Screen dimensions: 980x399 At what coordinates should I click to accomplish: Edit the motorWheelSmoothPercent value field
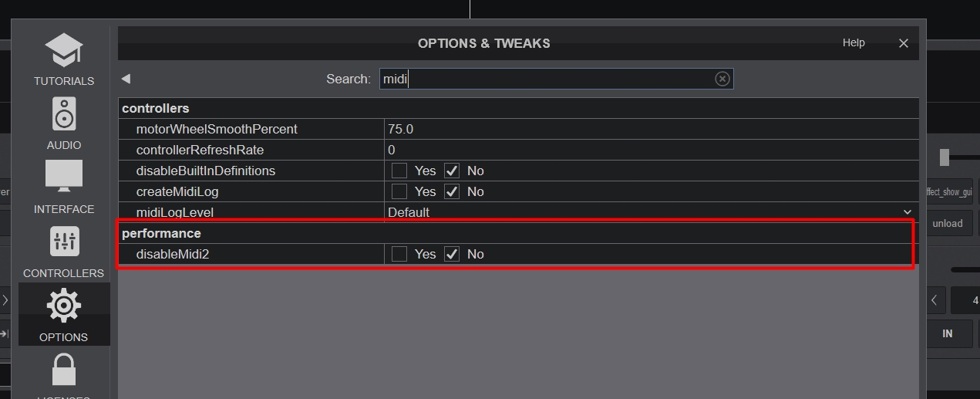click(x=648, y=129)
